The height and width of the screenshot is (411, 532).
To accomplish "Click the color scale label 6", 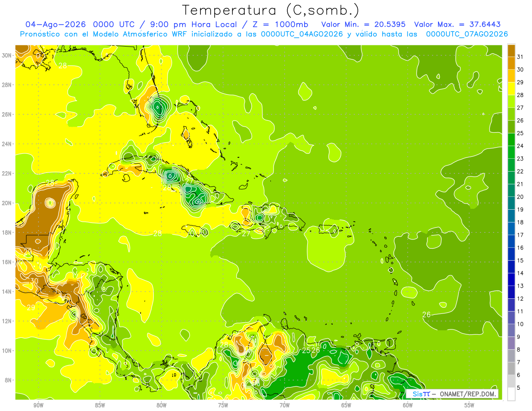I will coord(519,375).
